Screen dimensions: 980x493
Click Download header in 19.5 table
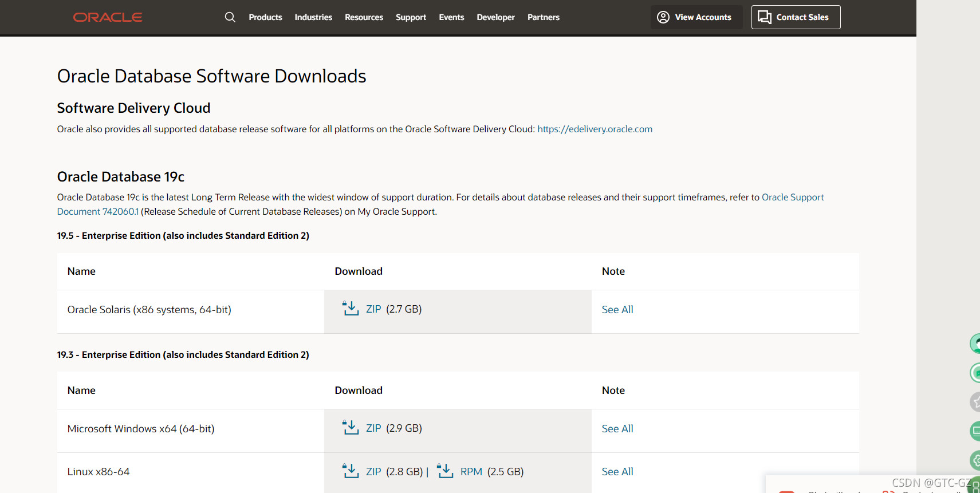coord(359,271)
